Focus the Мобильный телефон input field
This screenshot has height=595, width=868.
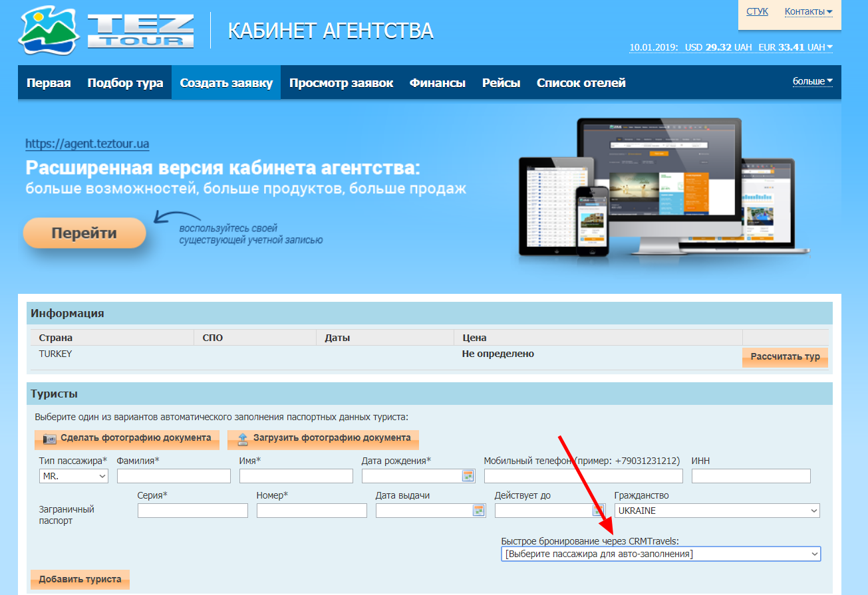(583, 476)
